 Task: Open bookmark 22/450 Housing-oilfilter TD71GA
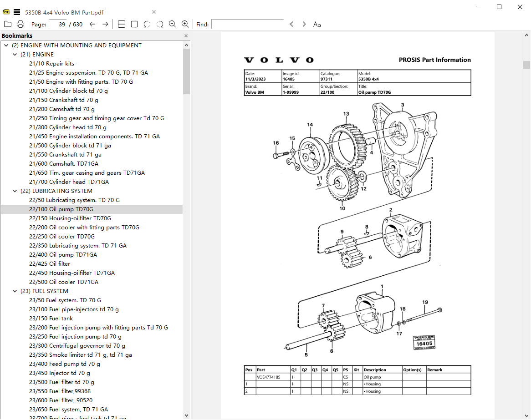tap(72, 273)
